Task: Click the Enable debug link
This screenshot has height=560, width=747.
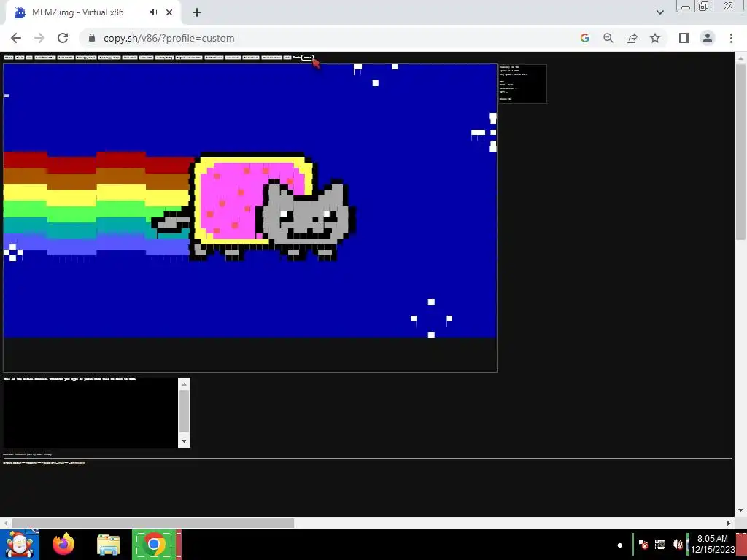Action: pyautogui.click(x=12, y=462)
